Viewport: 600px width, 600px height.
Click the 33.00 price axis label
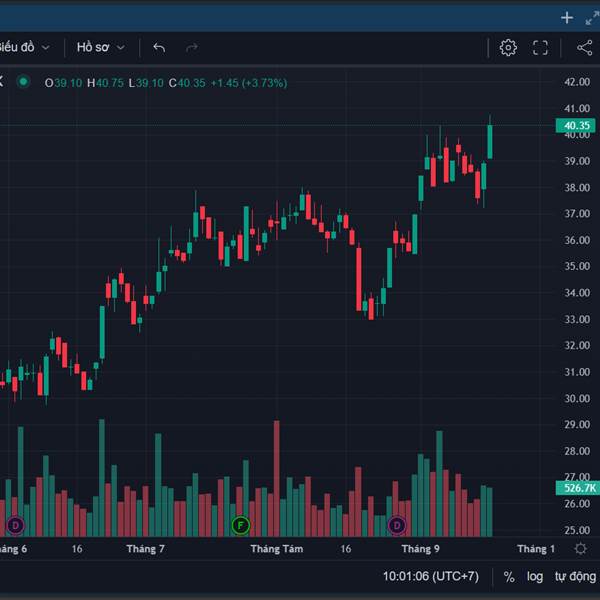[577, 319]
